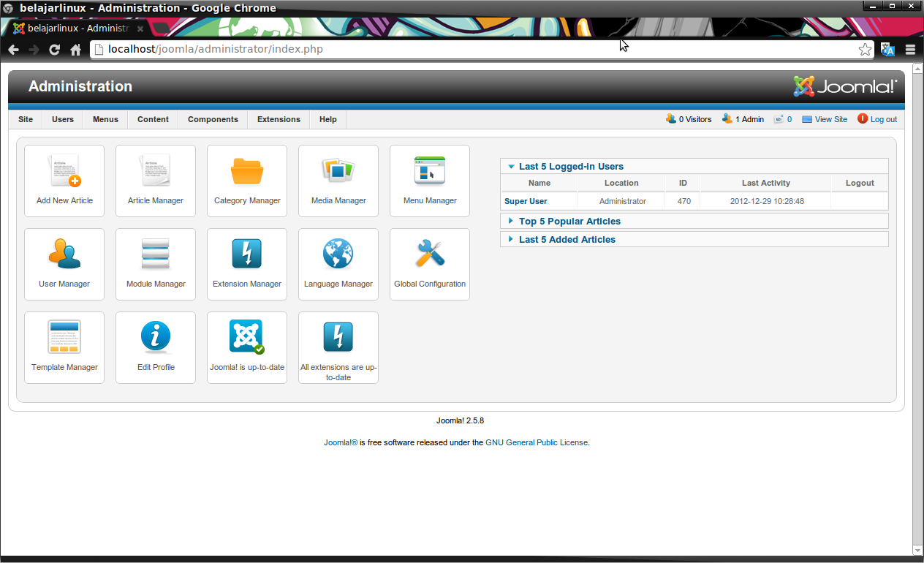
Task: Click the Last Activity column header
Action: (x=766, y=183)
